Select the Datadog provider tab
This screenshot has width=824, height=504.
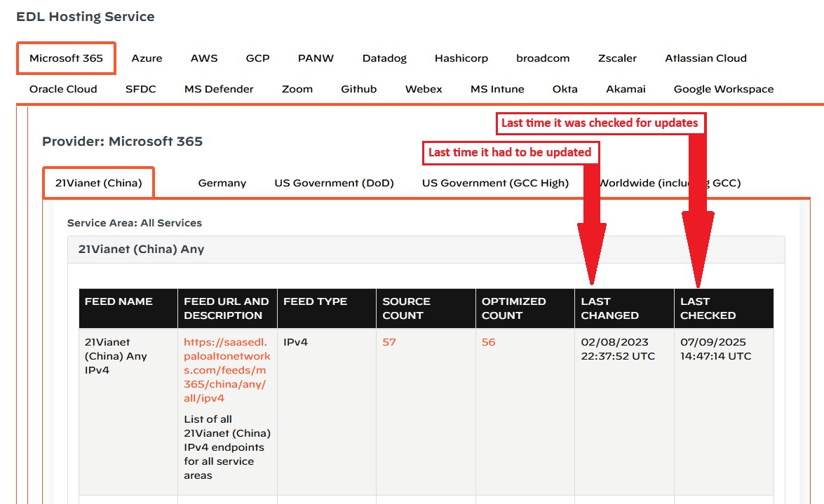[x=384, y=58]
